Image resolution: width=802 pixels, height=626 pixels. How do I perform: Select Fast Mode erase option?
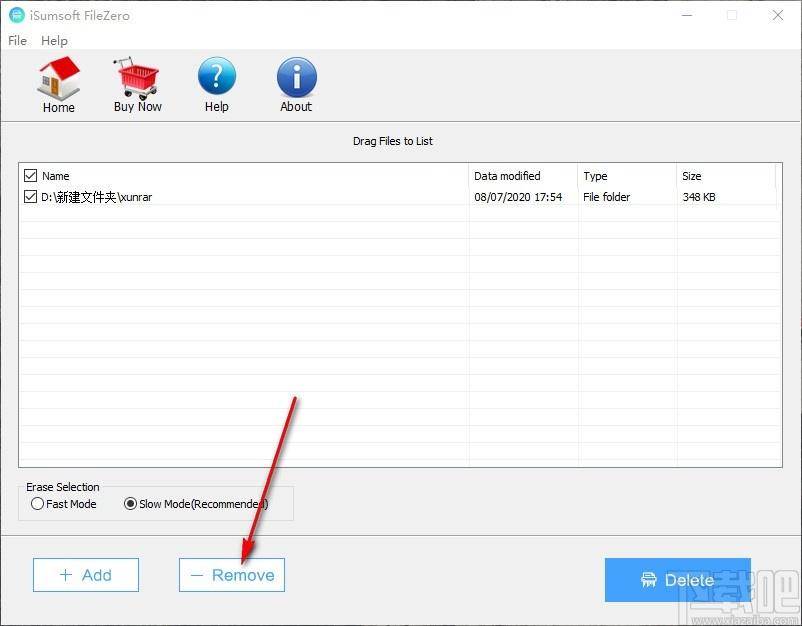(37, 504)
